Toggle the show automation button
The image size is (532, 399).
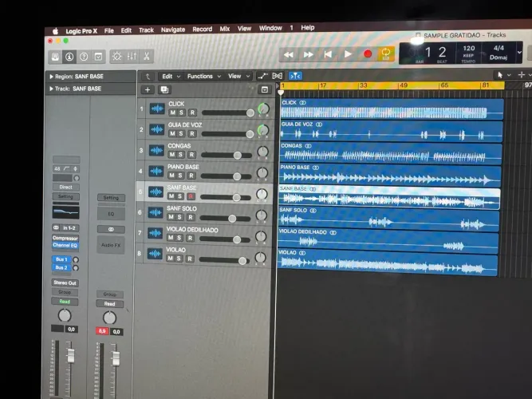(262, 76)
